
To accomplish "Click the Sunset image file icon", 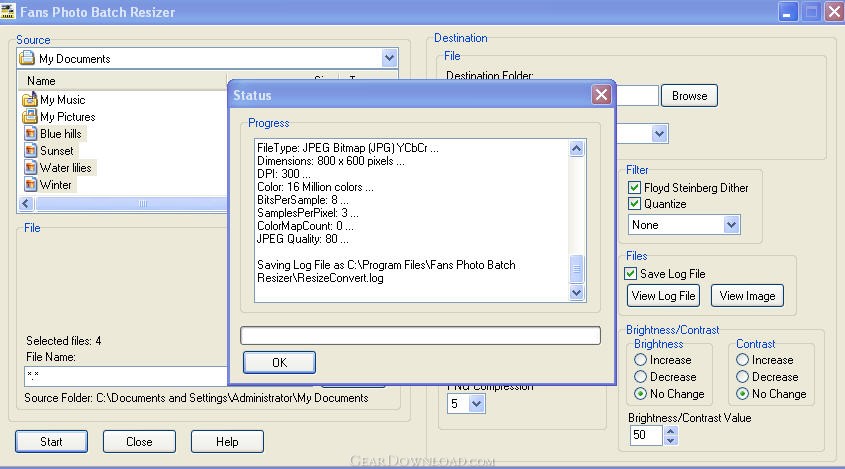I will [31, 150].
